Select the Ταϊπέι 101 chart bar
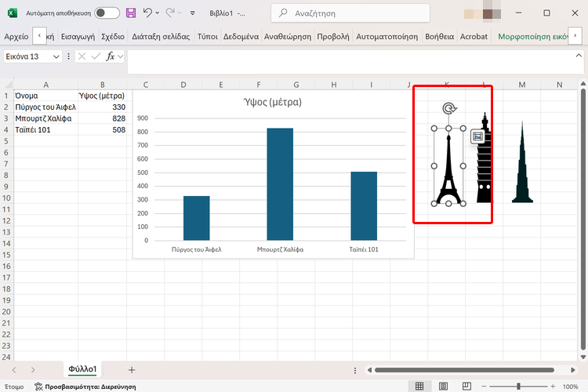 [364, 206]
